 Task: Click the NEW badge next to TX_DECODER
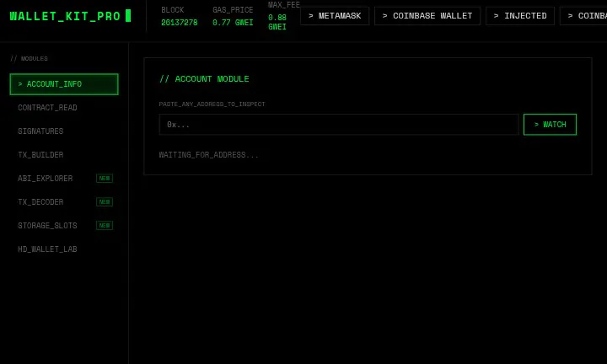pos(105,202)
